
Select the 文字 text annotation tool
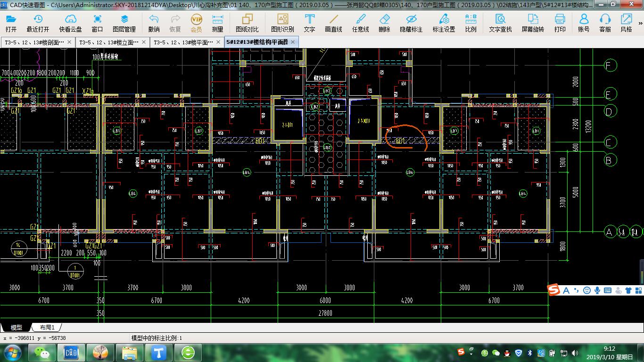tap(310, 23)
